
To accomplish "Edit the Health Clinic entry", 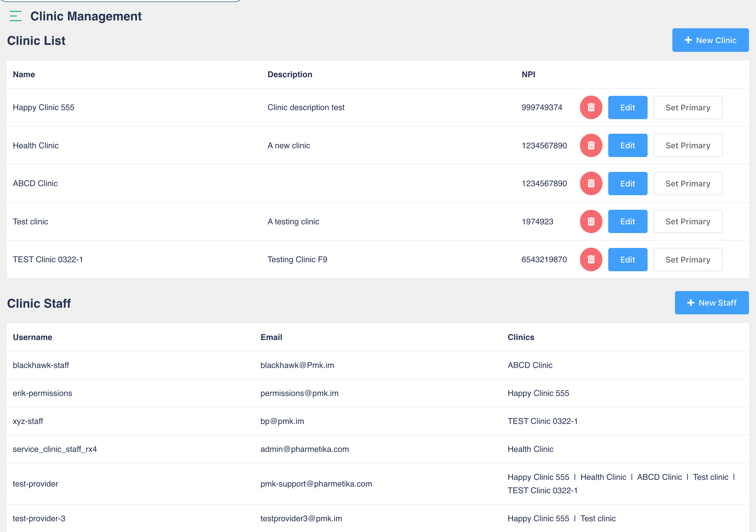I will pyautogui.click(x=627, y=145).
